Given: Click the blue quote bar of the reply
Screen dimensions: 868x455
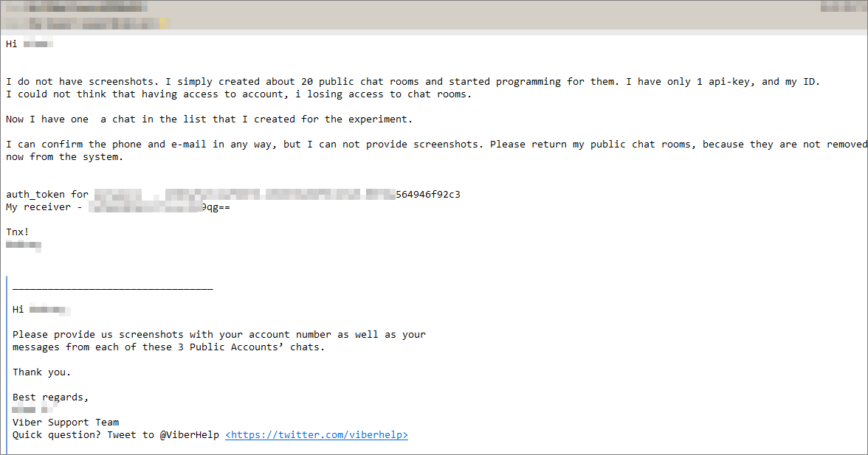Looking at the screenshot, I should (7, 365).
